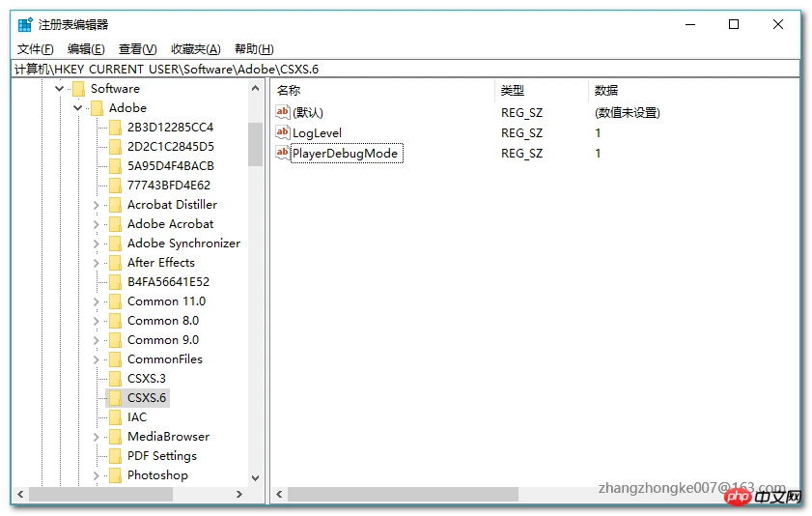The height and width of the screenshot is (516, 812).
Task: Click the IAC folder icon
Action: [x=116, y=417]
